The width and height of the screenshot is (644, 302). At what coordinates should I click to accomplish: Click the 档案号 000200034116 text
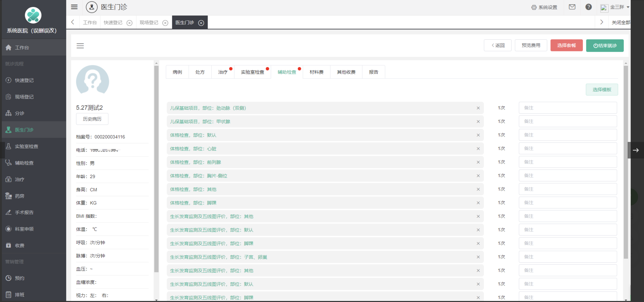pos(101,137)
